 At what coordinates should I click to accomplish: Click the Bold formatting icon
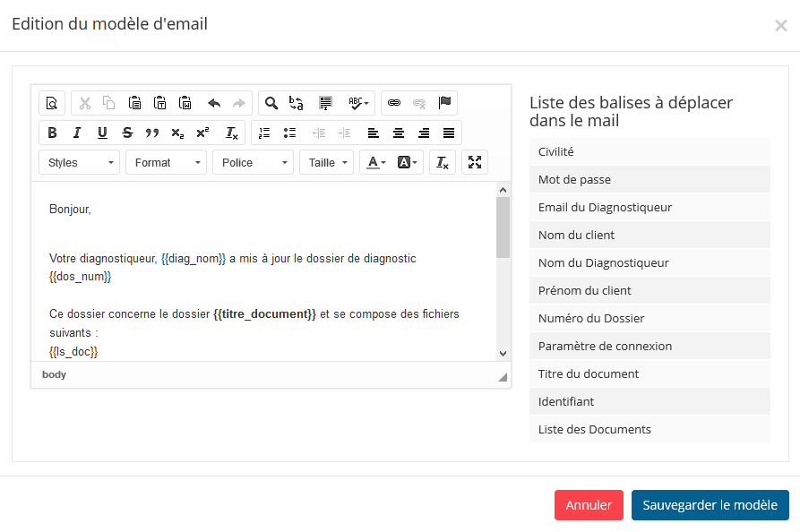pos(52,133)
